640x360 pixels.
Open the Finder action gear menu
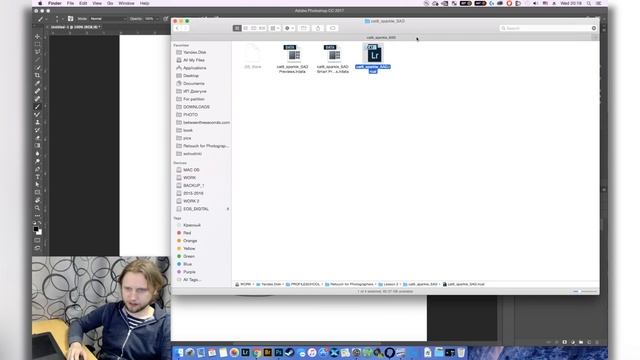point(289,28)
